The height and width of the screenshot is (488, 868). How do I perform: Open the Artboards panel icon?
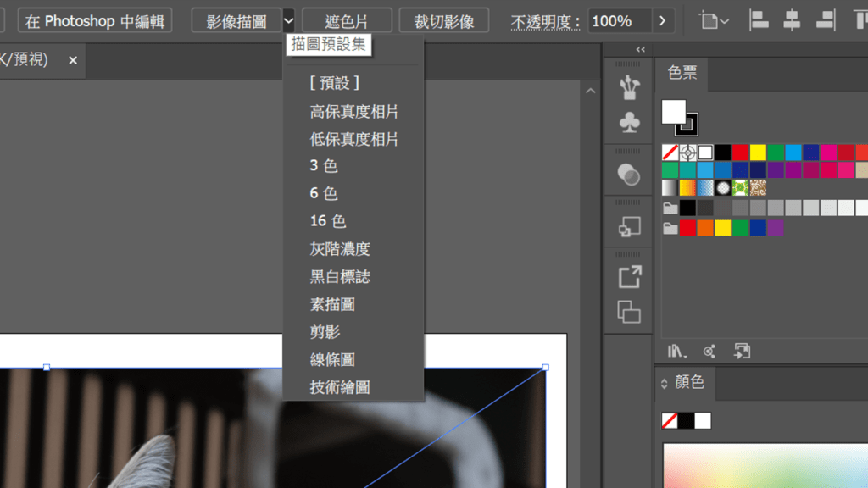click(x=629, y=313)
